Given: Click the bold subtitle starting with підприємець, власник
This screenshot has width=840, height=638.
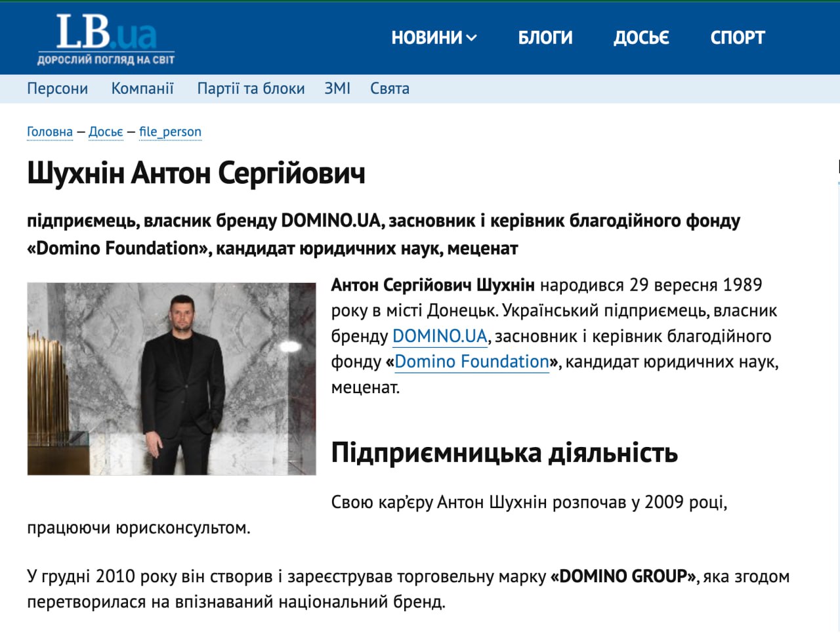Looking at the screenshot, I should pyautogui.click(x=383, y=234).
